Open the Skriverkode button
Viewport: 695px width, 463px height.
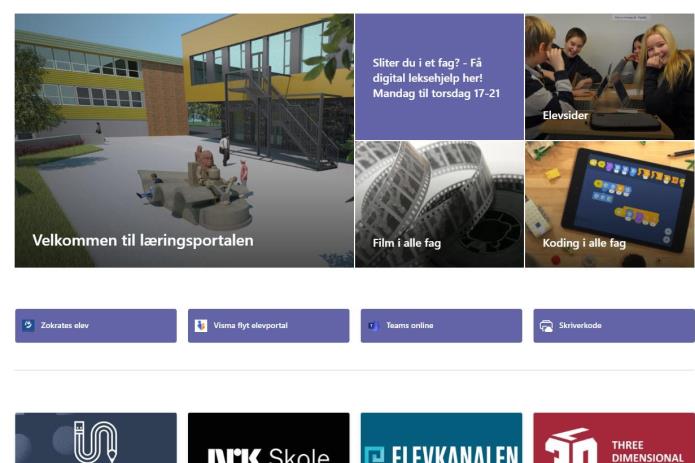pyautogui.click(x=614, y=326)
